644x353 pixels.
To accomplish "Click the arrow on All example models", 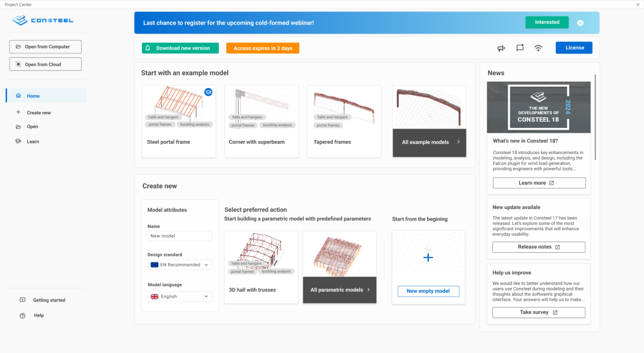I will tap(458, 142).
